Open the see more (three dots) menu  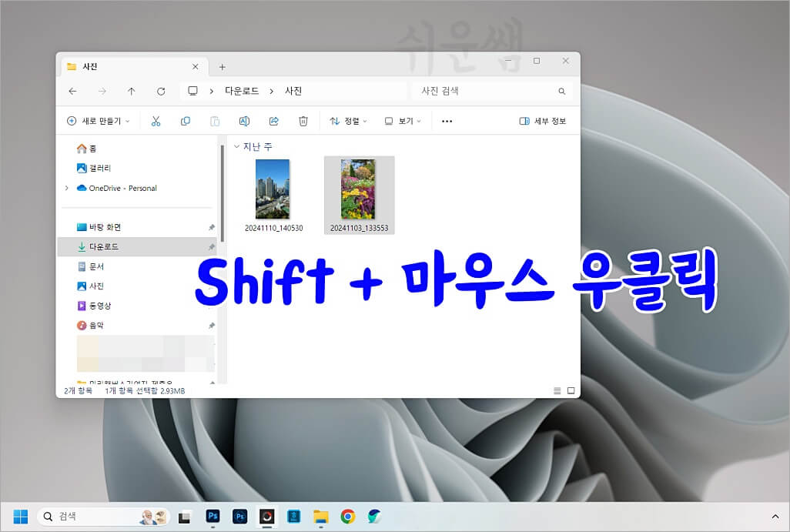(447, 122)
